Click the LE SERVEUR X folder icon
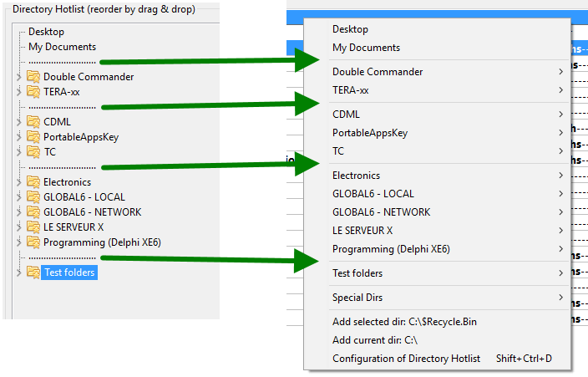Screen dimensions: 588x377 [x=33, y=227]
